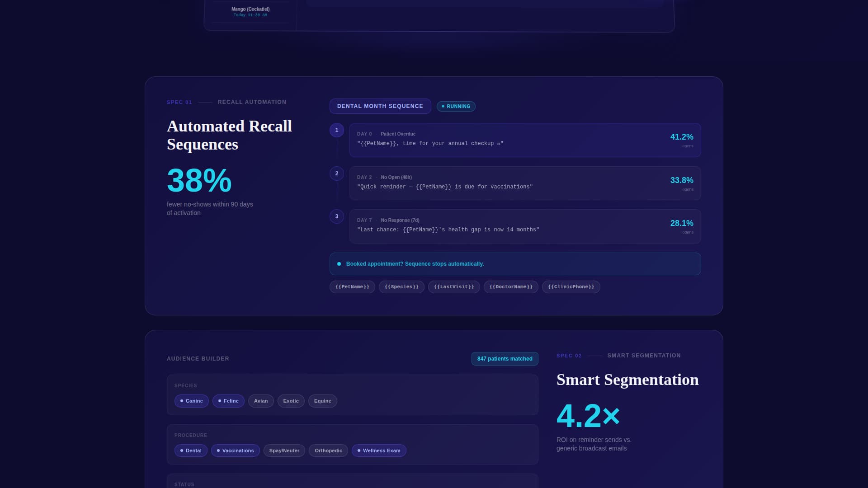
Task: Open the Day 7 No Response message card
Action: 525,226
